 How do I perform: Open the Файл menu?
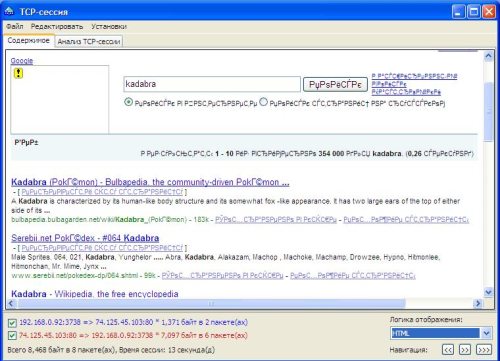(x=15, y=26)
